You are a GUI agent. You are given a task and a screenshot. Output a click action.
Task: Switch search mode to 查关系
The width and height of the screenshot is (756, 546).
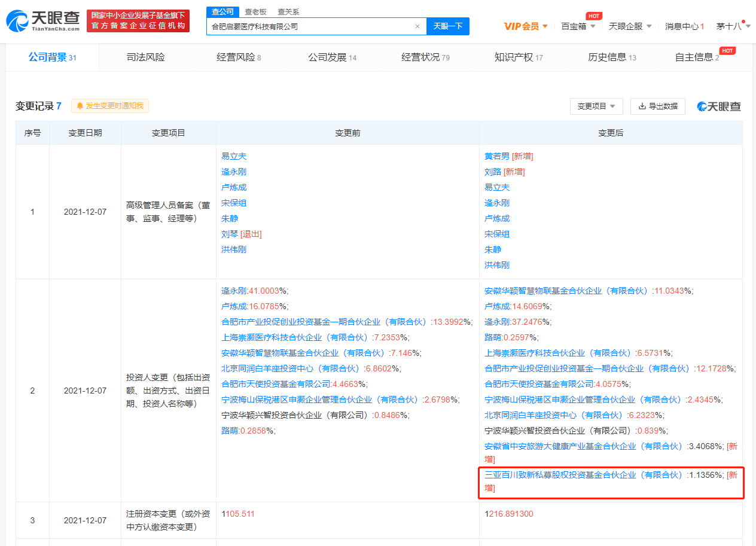288,12
